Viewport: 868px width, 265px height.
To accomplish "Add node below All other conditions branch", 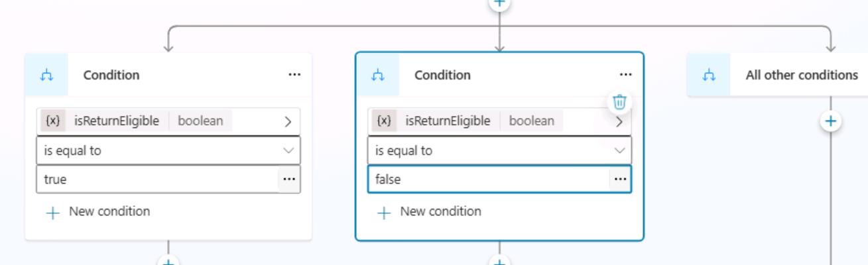I will click(x=831, y=122).
